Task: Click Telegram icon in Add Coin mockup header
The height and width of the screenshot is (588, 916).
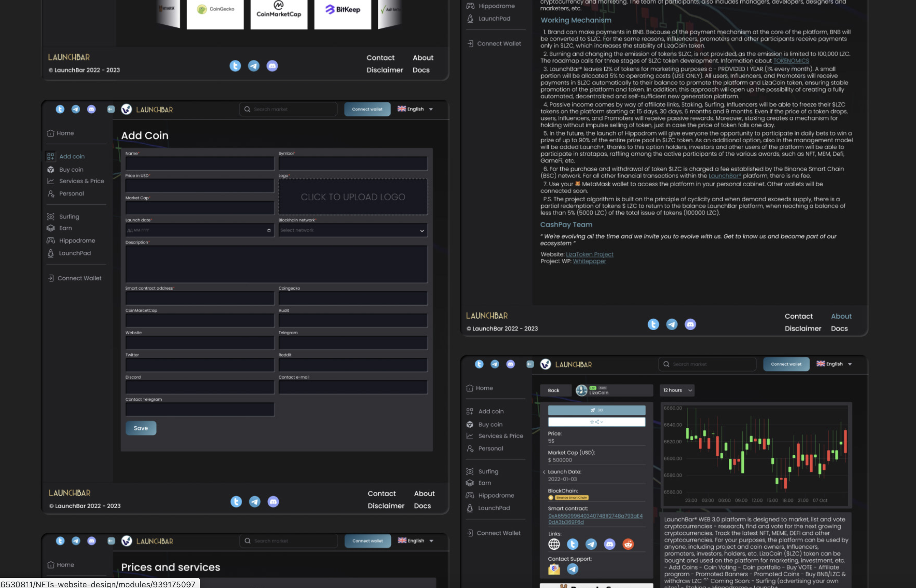Action: 76,109
